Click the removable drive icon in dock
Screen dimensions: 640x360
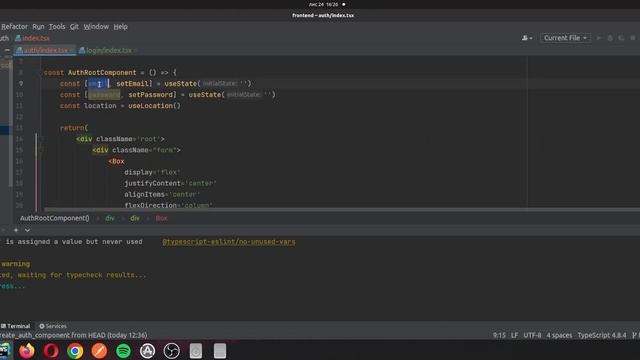click(196, 351)
